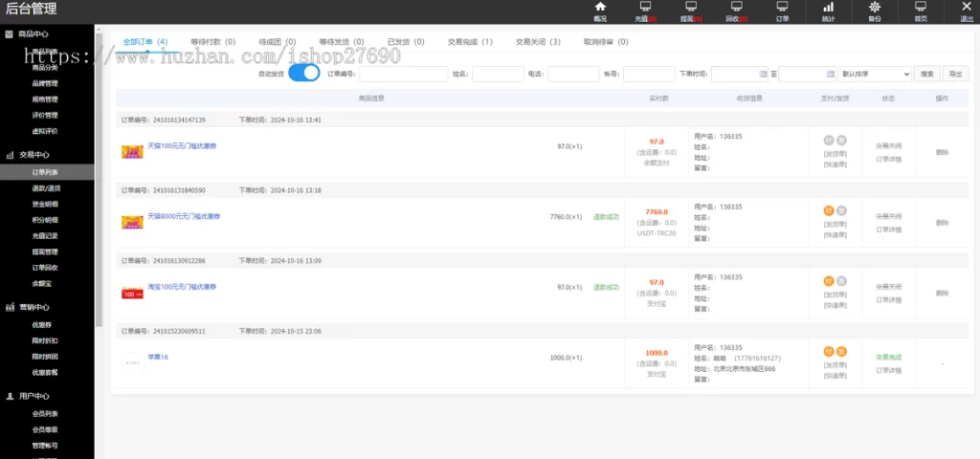Click the orange 付 badge on 苹果16 order
Image resolution: width=980 pixels, height=459 pixels.
(x=829, y=351)
